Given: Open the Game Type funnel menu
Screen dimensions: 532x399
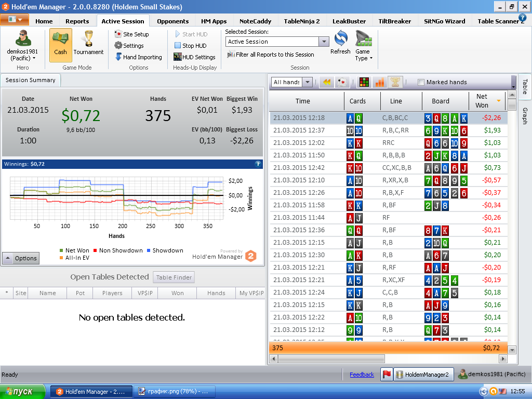Looking at the screenshot, I should point(364,46).
